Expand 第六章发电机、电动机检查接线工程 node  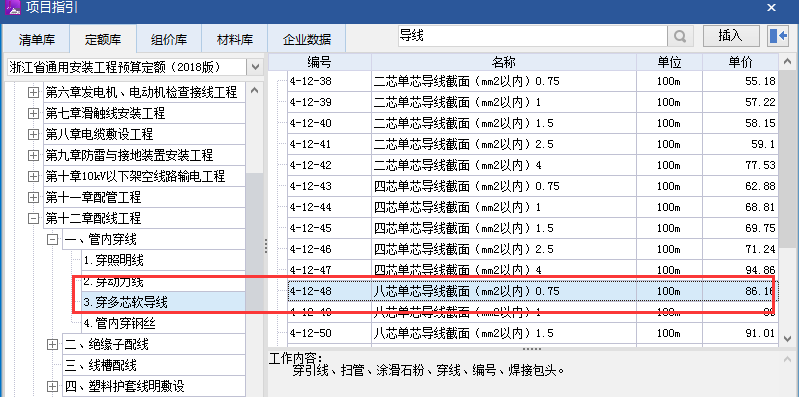tap(34, 93)
